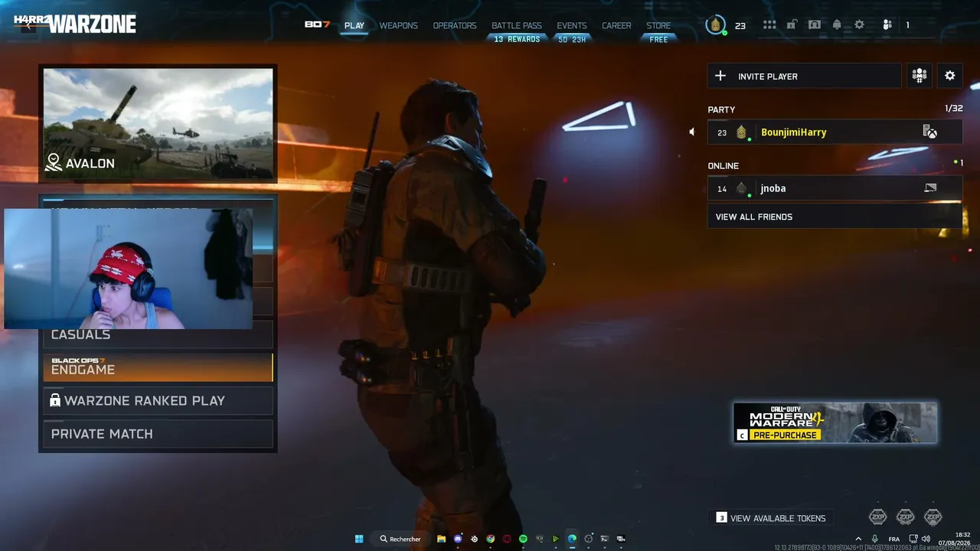Click the Rechercher taskbar search box

click(400, 539)
